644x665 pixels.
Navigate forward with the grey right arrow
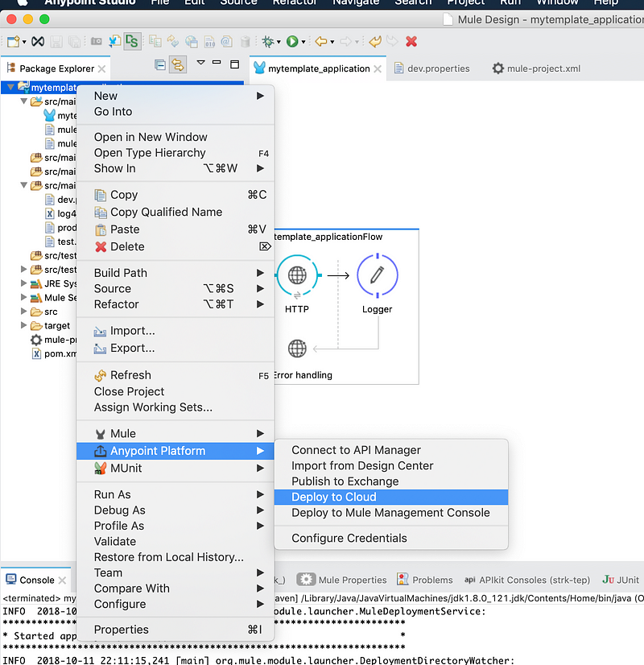[346, 42]
